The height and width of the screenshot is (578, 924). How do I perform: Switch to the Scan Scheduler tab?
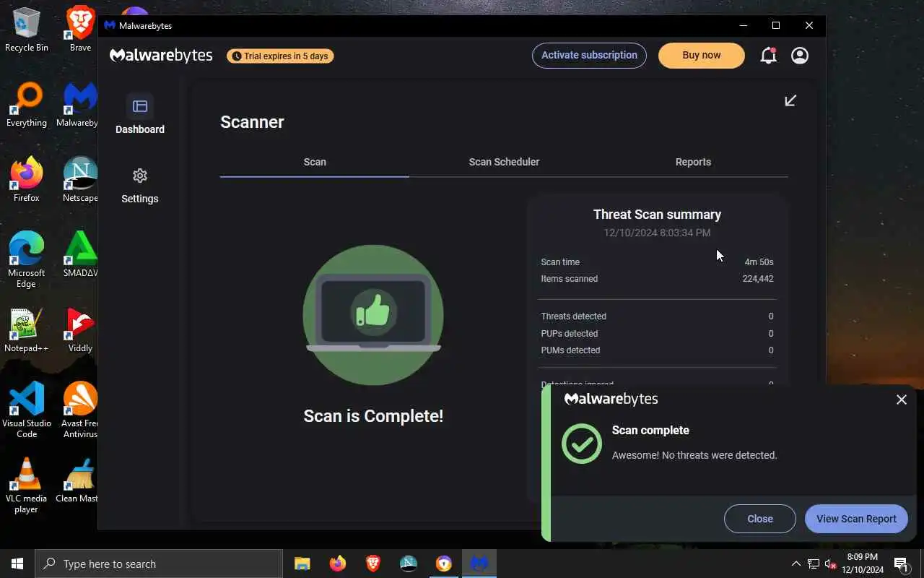pos(504,162)
